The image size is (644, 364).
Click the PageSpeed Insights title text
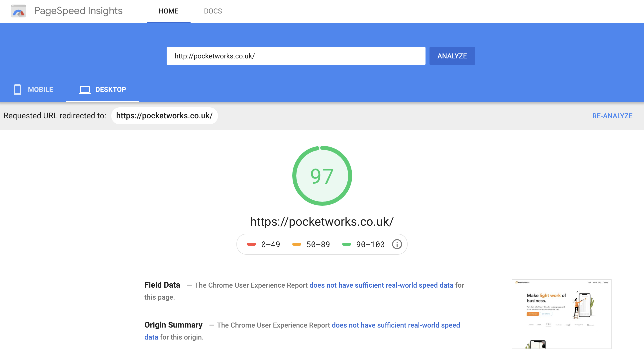[x=79, y=11]
